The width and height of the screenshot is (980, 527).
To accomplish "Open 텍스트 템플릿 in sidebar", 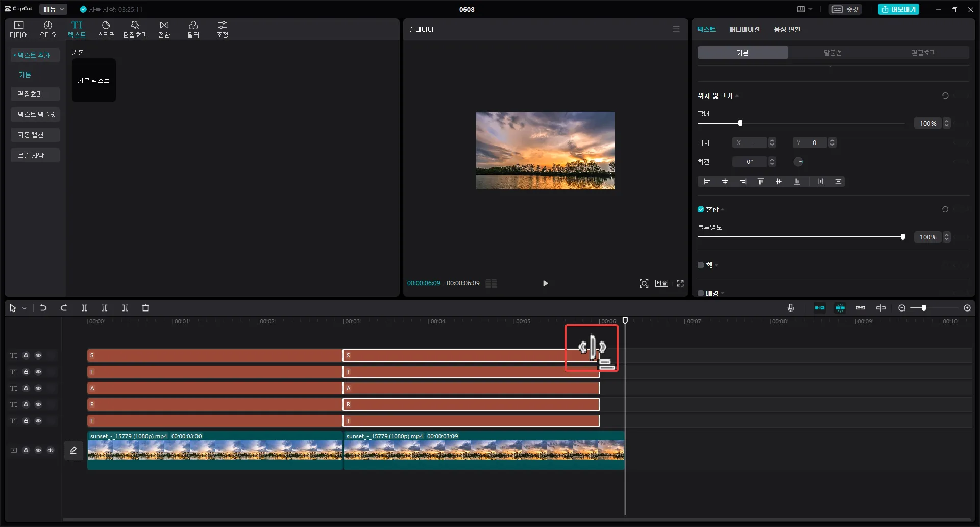I will (35, 114).
